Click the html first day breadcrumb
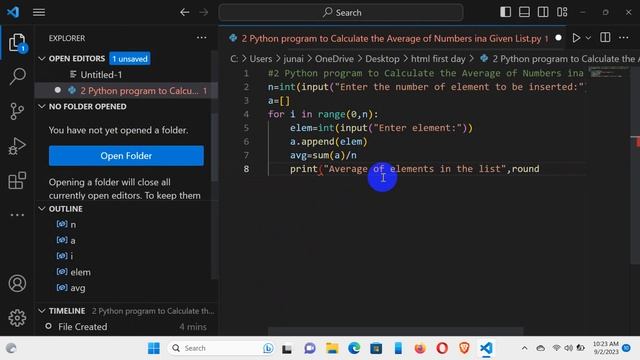The image size is (640, 360). click(438, 59)
